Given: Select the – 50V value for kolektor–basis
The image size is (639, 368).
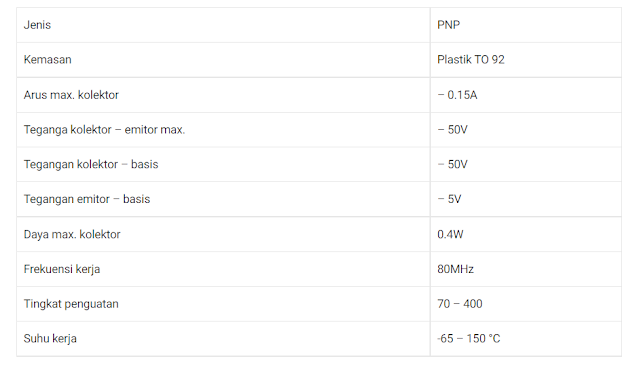Looking at the screenshot, I should [452, 164].
